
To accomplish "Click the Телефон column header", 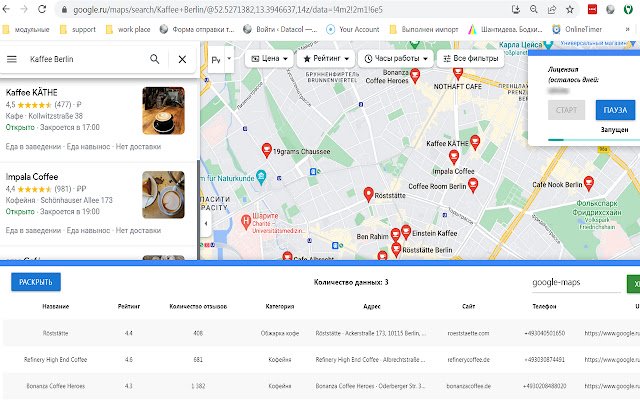I will [544, 306].
